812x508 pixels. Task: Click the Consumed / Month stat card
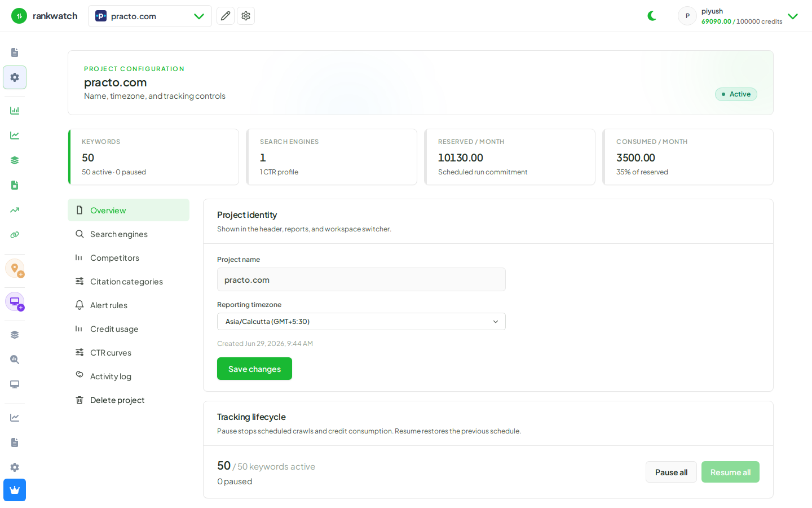[688, 157]
